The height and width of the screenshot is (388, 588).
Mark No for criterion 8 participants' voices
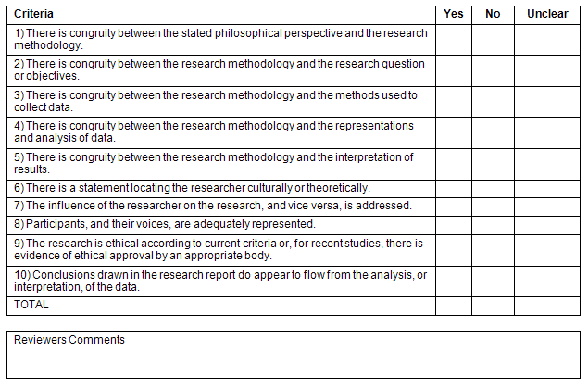(493, 224)
